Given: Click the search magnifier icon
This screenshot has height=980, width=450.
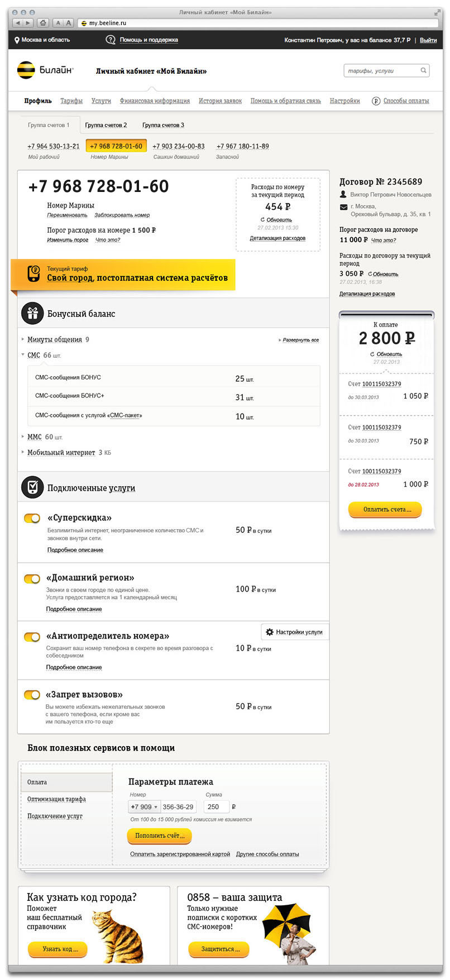Looking at the screenshot, I should point(424,71).
